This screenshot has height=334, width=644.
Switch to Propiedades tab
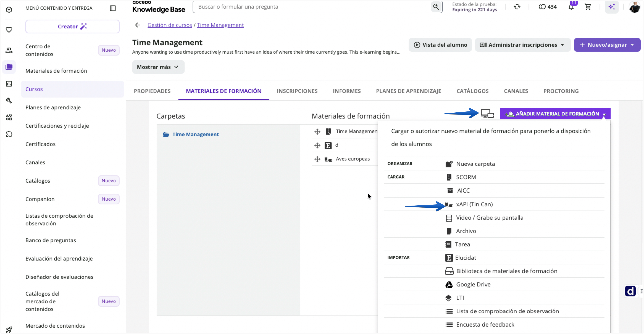152,91
